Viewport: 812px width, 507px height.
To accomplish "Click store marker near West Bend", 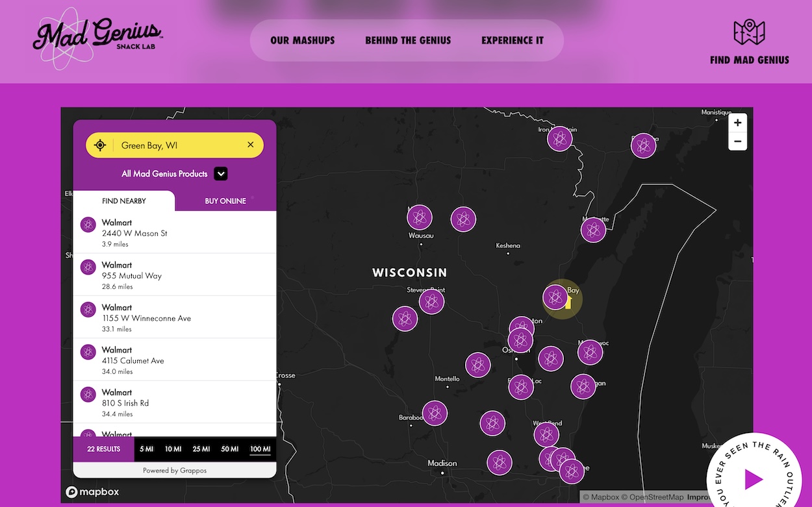I will (546, 434).
